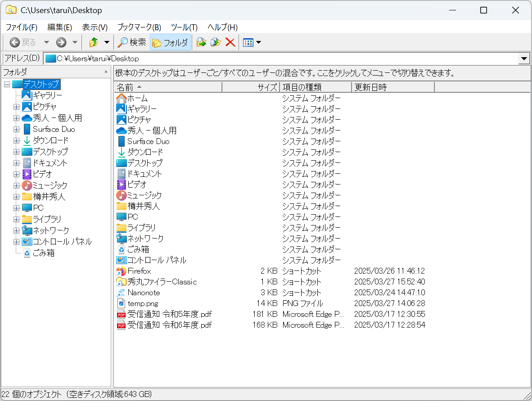The image size is (532, 401).
Task: Click the title bar app icon
Action: [x=11, y=10]
